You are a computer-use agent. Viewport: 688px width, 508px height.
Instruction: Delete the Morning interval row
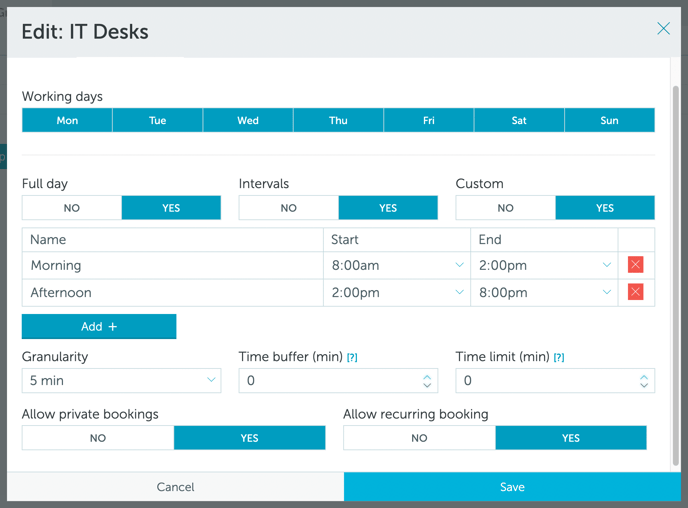coord(635,265)
